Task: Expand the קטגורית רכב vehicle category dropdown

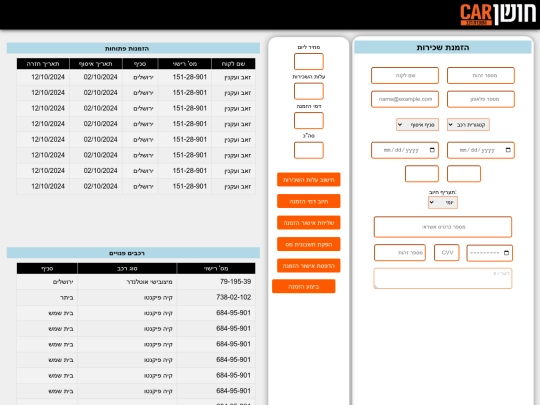Action: [x=468, y=125]
